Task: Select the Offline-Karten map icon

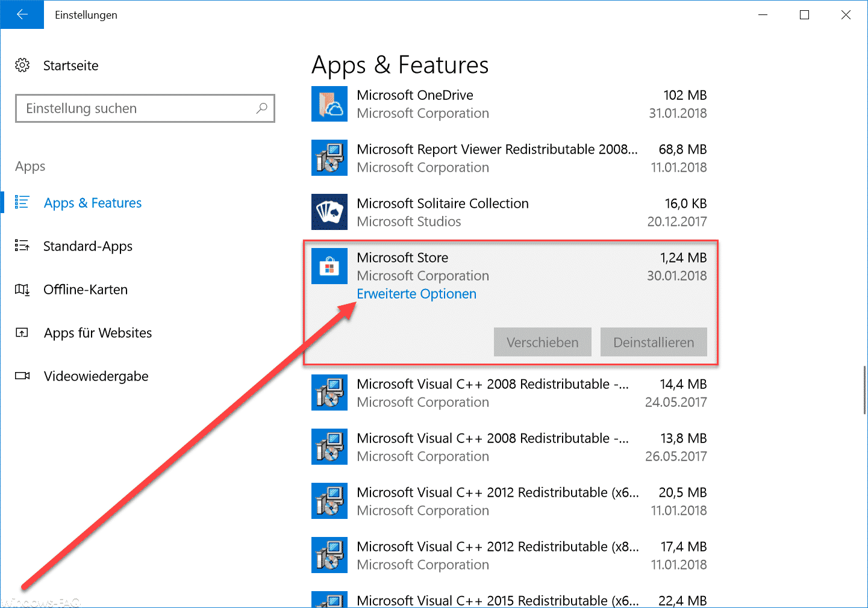Action: 22,290
